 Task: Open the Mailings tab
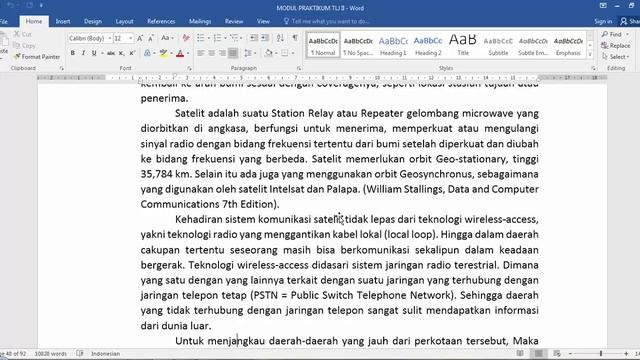[x=200, y=21]
